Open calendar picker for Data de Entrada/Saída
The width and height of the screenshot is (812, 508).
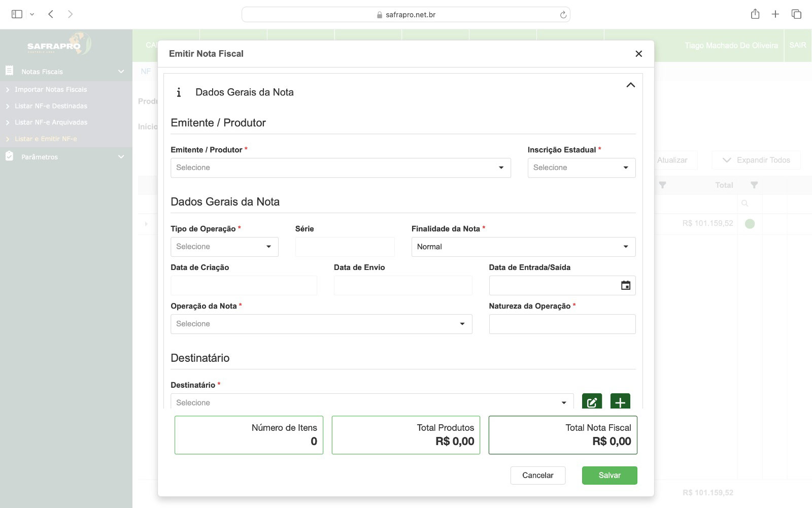coord(625,286)
